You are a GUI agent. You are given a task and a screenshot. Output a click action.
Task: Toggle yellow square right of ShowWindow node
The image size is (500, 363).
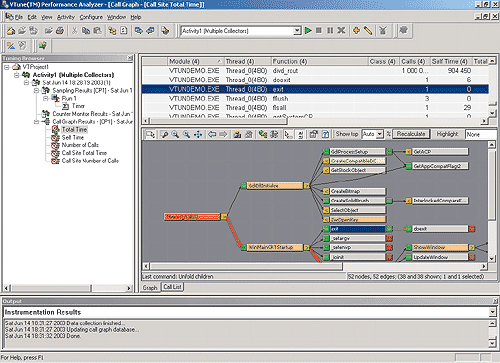pos(472,248)
